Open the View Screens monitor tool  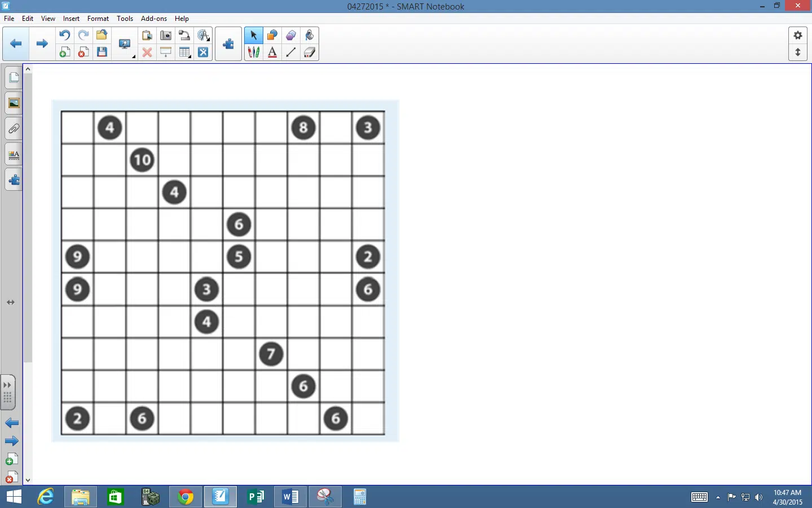click(124, 44)
